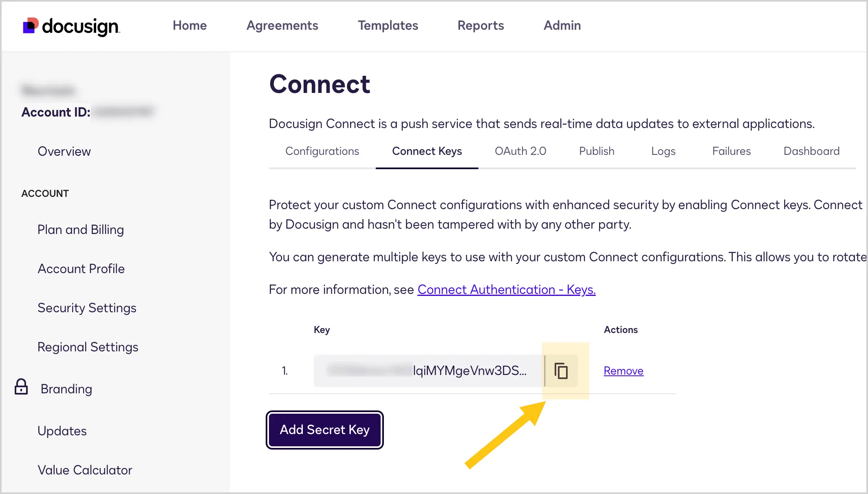Image resolution: width=868 pixels, height=494 pixels.
Task: Select Regional Settings
Action: coord(88,347)
